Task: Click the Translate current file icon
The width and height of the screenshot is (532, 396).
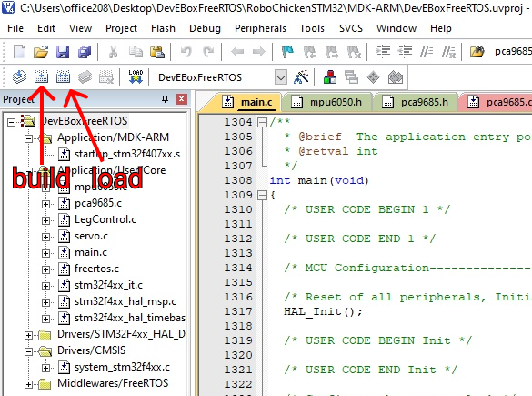Action: [19, 77]
